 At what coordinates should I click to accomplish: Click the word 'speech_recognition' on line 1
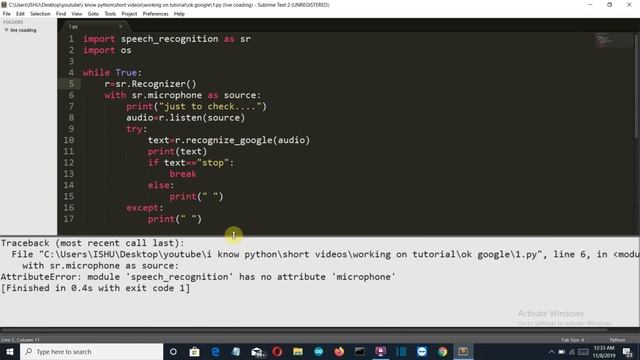tap(169, 39)
